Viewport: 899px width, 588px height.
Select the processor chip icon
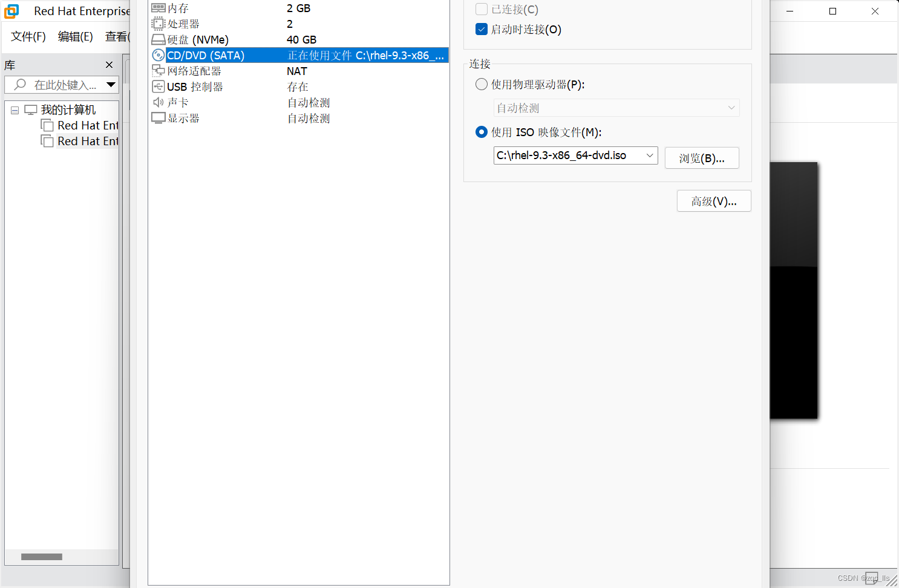159,24
